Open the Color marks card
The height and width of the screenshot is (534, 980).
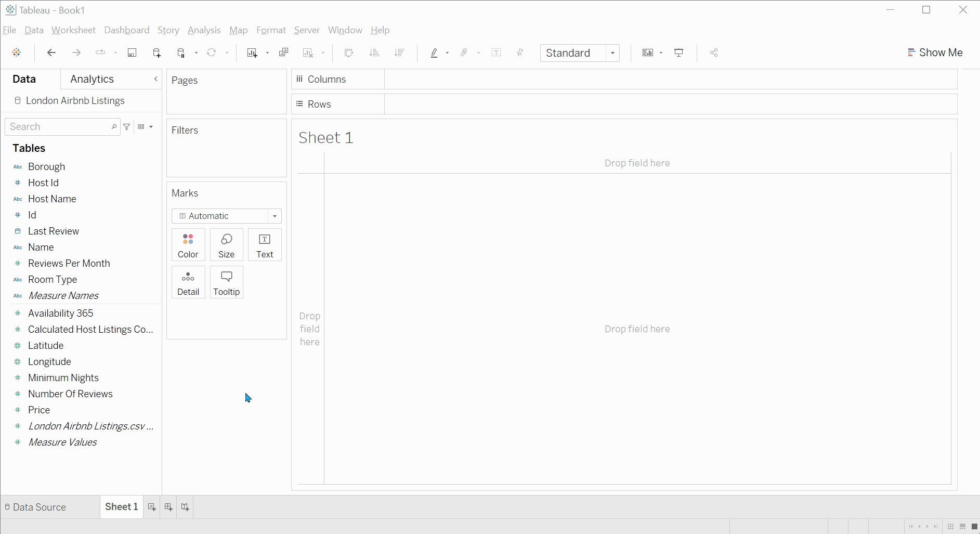[188, 245]
